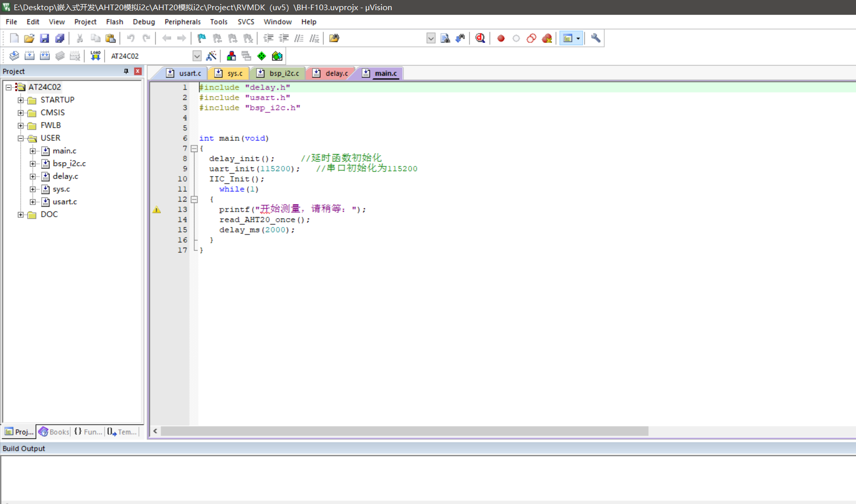Image resolution: width=856 pixels, height=504 pixels.
Task: Click warning icon on line 13
Action: (157, 210)
